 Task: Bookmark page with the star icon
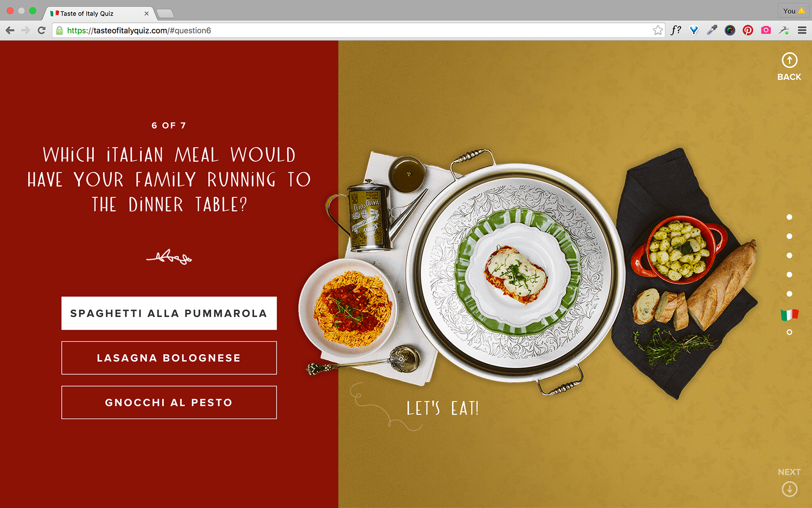pyautogui.click(x=658, y=30)
